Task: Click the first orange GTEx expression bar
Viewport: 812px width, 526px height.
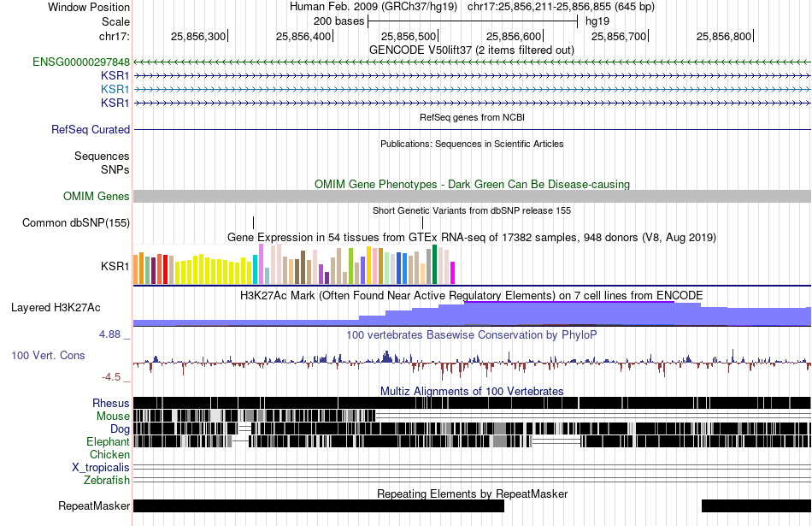Action: coord(136,269)
